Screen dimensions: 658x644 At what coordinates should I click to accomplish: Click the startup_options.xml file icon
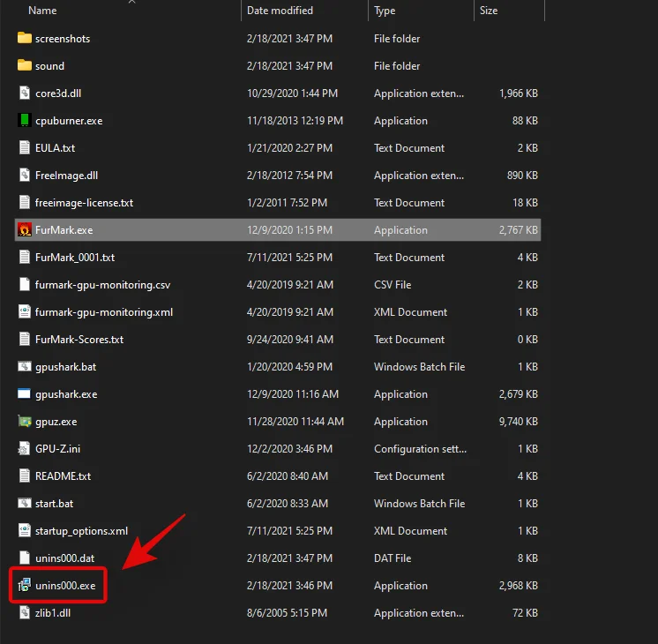click(25, 531)
